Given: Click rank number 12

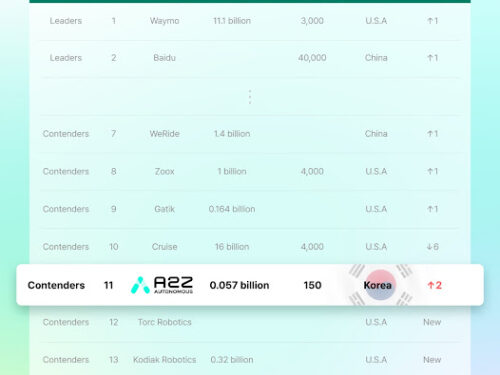Looking at the screenshot, I should tap(114, 322).
